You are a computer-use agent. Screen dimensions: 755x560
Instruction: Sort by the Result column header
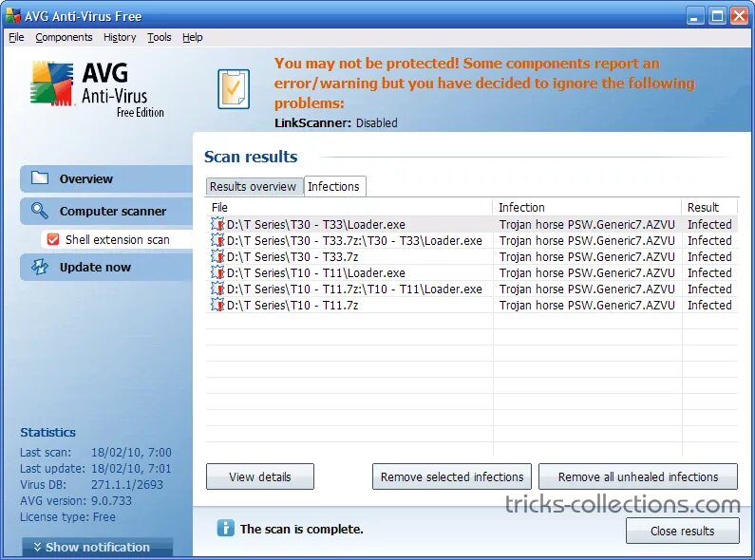[709, 207]
